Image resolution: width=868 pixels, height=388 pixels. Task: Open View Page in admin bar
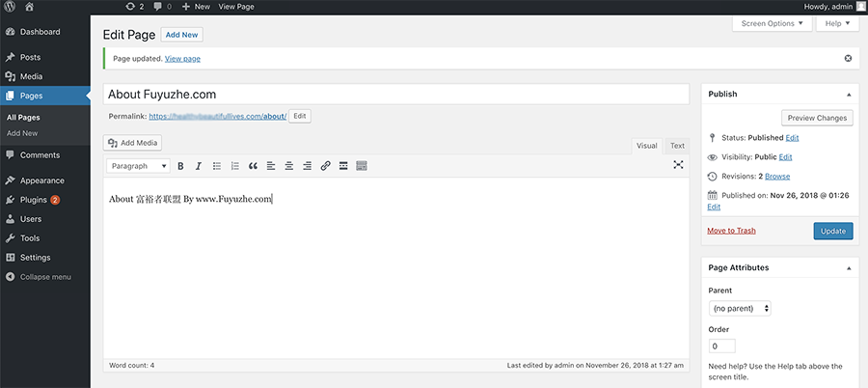(x=236, y=7)
